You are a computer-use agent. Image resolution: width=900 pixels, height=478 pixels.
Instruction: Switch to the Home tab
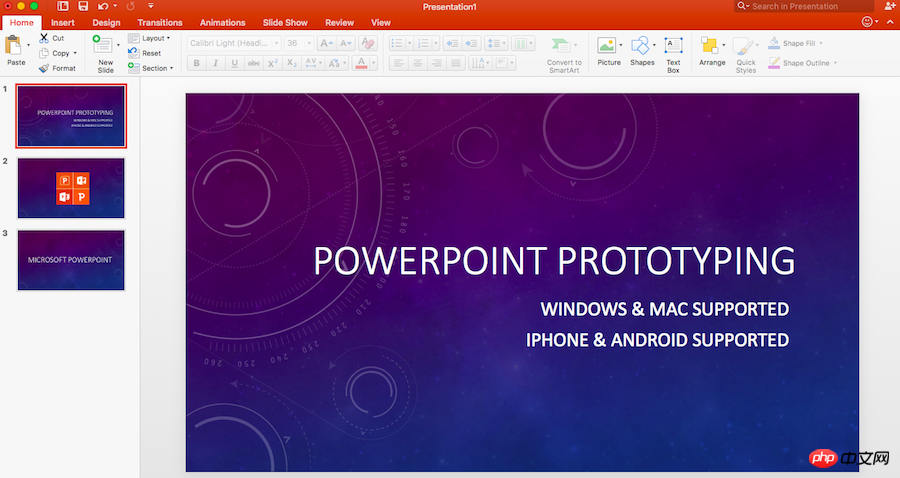22,22
